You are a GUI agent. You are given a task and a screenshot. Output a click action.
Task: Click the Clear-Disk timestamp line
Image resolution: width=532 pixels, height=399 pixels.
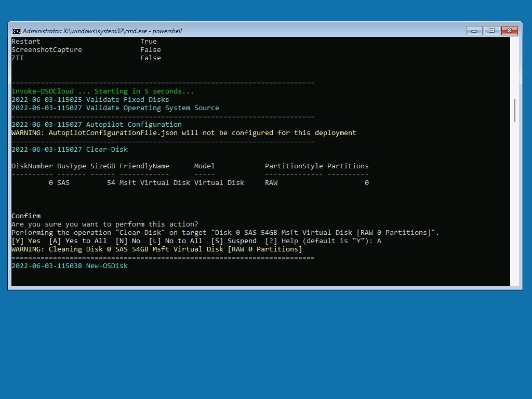pos(70,149)
